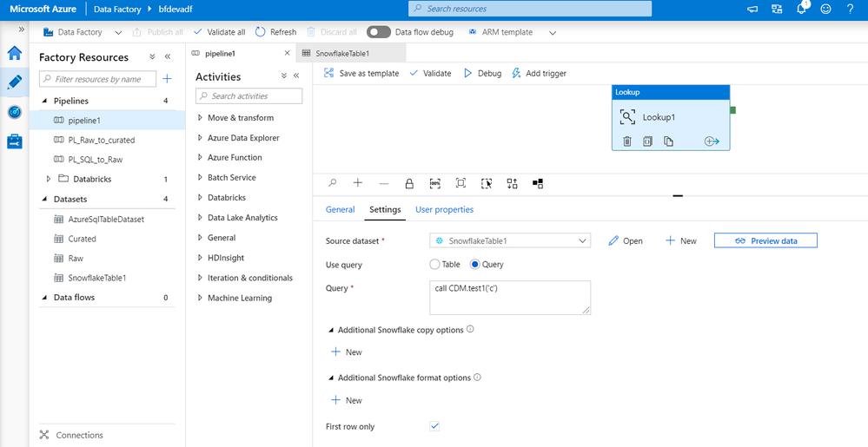The width and height of the screenshot is (868, 447).
Task: Toggle the canvas multi-select layout icon
Action: coord(538,183)
